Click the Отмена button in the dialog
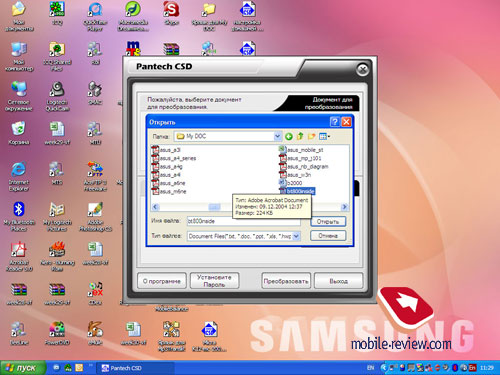 (328, 236)
